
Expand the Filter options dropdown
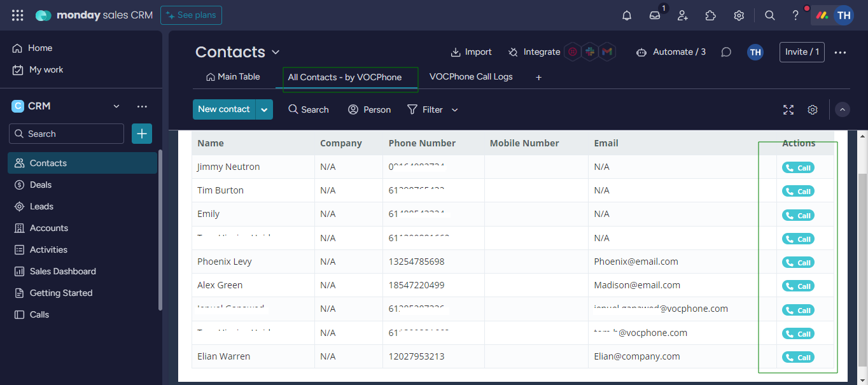454,109
